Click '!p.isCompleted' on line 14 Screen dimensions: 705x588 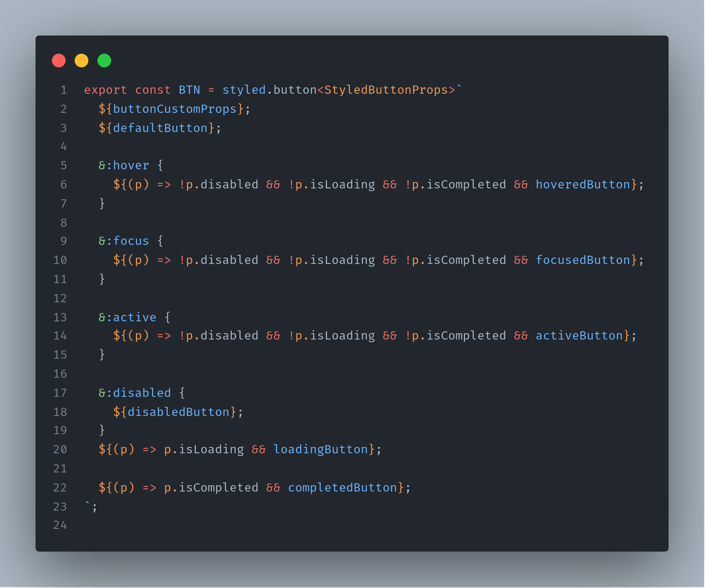pos(455,336)
